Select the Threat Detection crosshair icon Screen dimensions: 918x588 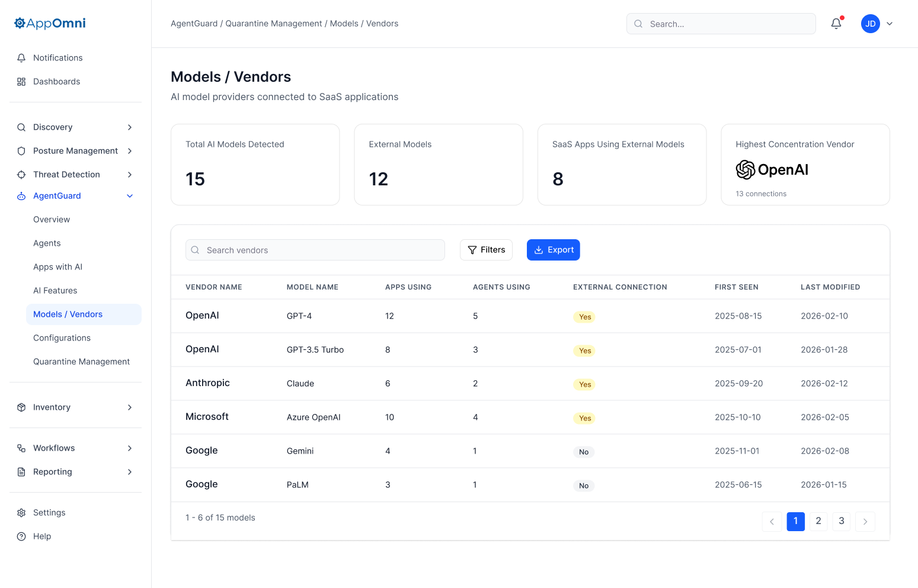[21, 174]
